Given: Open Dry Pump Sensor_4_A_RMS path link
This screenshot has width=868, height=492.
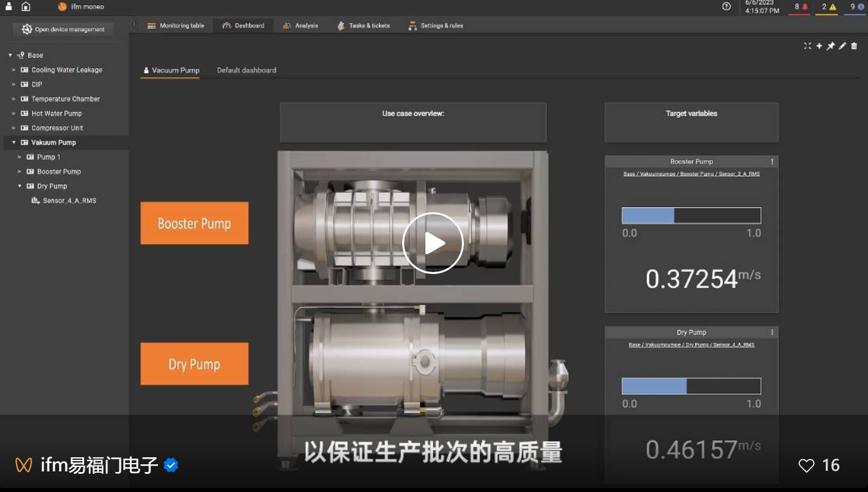Looking at the screenshot, I should click(x=691, y=345).
